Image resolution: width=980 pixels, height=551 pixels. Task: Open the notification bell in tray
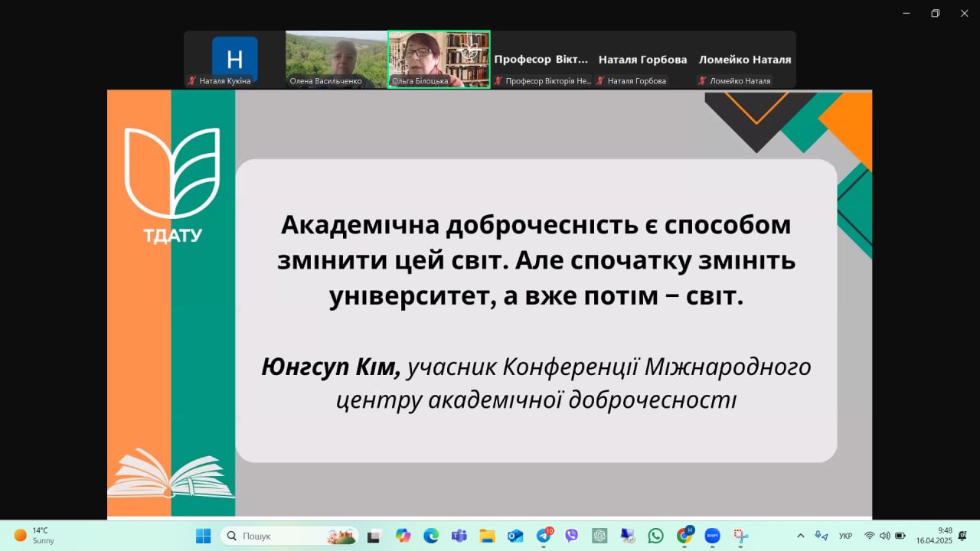point(962,536)
